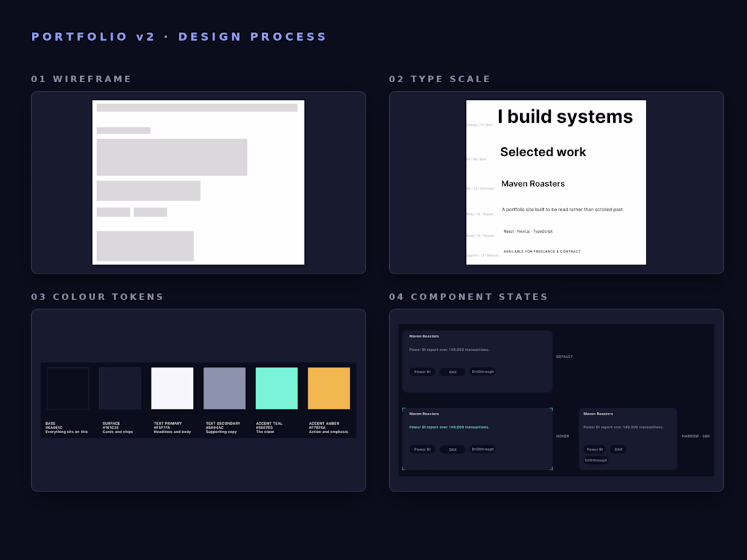
Task: Pick the Accent Teal swatch
Action: click(277, 388)
